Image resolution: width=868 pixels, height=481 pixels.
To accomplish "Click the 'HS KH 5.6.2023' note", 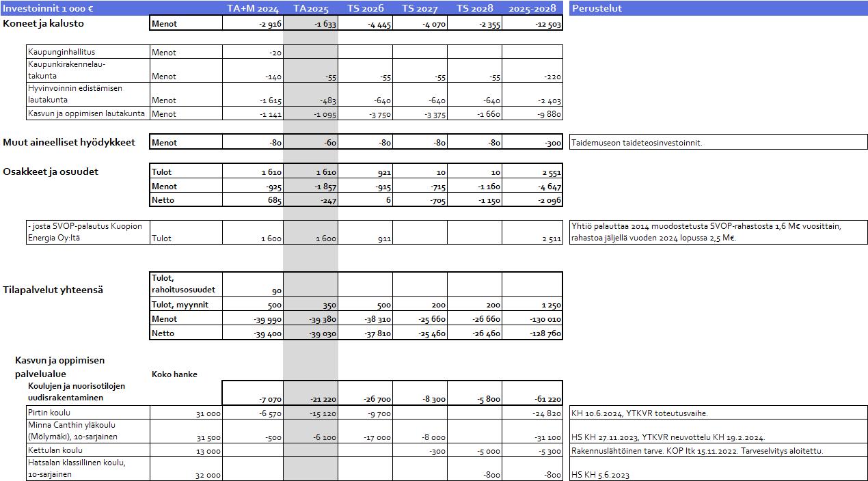I will click(718, 469).
